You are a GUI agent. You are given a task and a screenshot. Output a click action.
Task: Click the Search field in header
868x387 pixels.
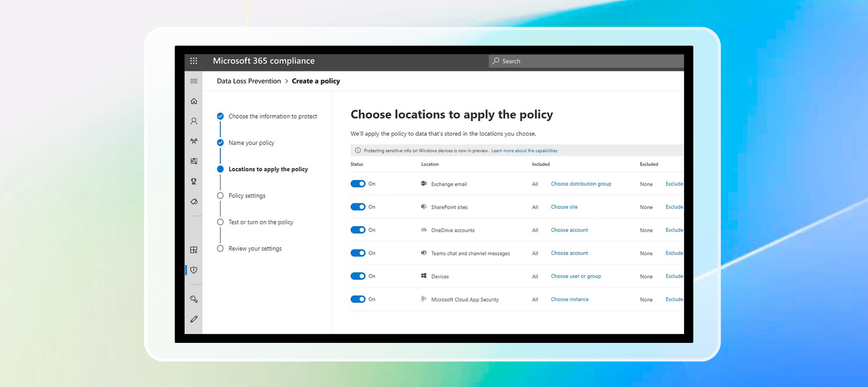point(585,61)
